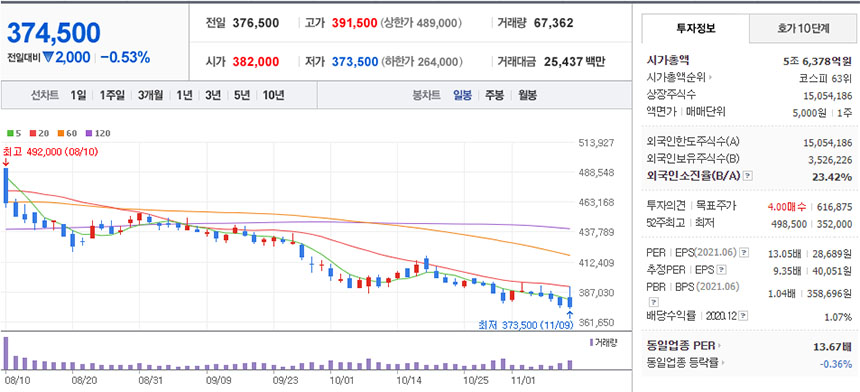Image resolution: width=860 pixels, height=392 pixels.
Task: Select the 1일 line chart period
Action: (x=78, y=95)
